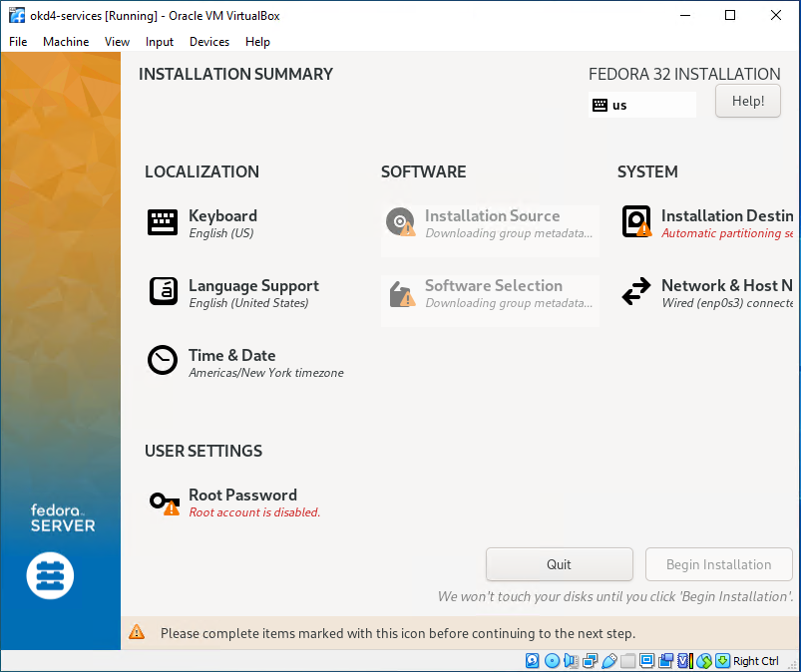Image resolution: width=801 pixels, height=672 pixels.
Task: Select the Installation Destination drive icon
Action: pos(636,221)
